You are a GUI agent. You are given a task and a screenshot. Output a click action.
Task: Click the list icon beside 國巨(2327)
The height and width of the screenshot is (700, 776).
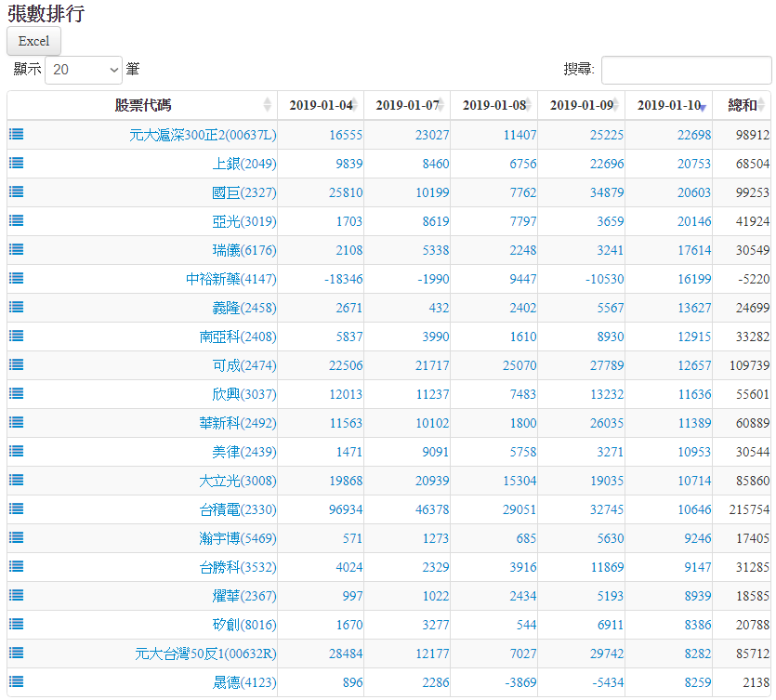(x=17, y=192)
